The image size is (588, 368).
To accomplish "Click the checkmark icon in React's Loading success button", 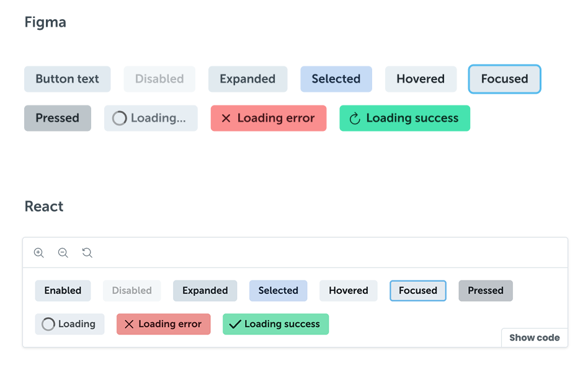I will click(234, 323).
